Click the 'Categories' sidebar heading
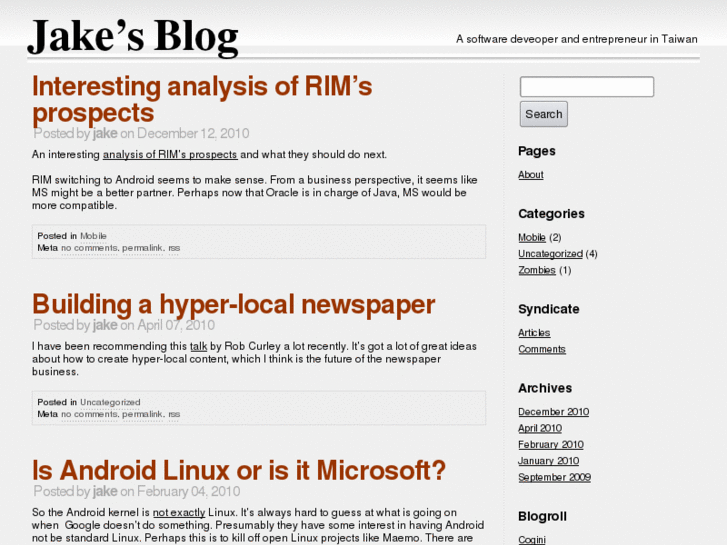Viewport: 727px width, 545px height. click(x=551, y=214)
